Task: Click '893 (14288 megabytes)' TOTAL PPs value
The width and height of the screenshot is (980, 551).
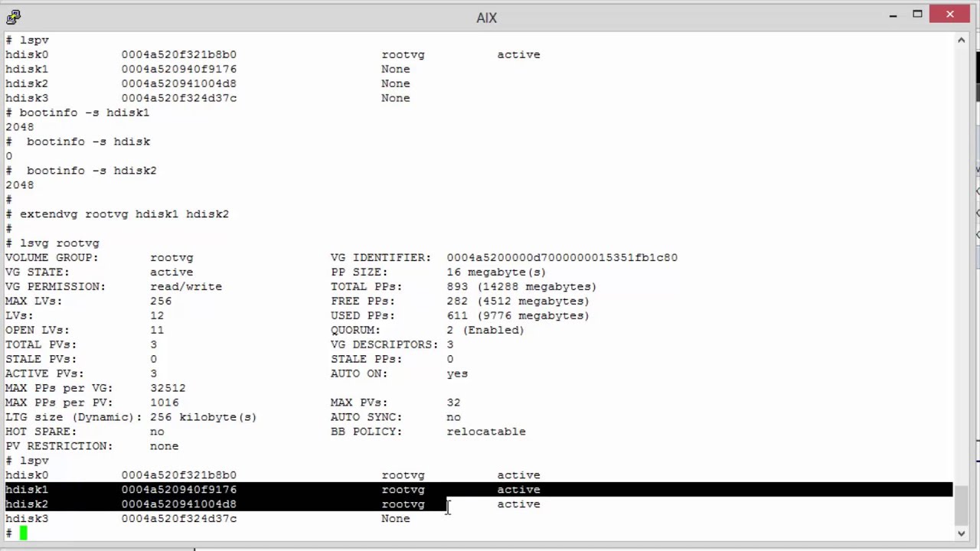Action: click(x=521, y=287)
